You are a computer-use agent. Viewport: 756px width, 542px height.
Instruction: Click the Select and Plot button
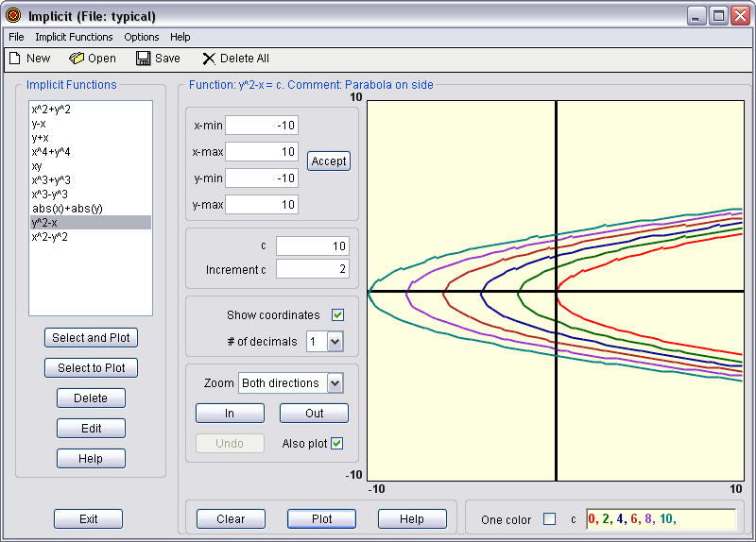click(x=91, y=338)
